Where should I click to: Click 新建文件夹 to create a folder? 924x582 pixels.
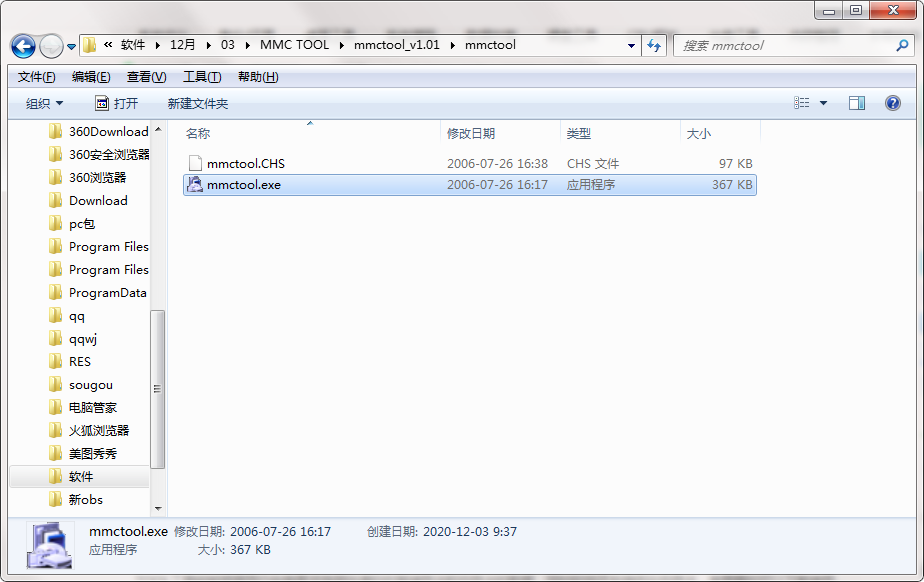coord(197,104)
